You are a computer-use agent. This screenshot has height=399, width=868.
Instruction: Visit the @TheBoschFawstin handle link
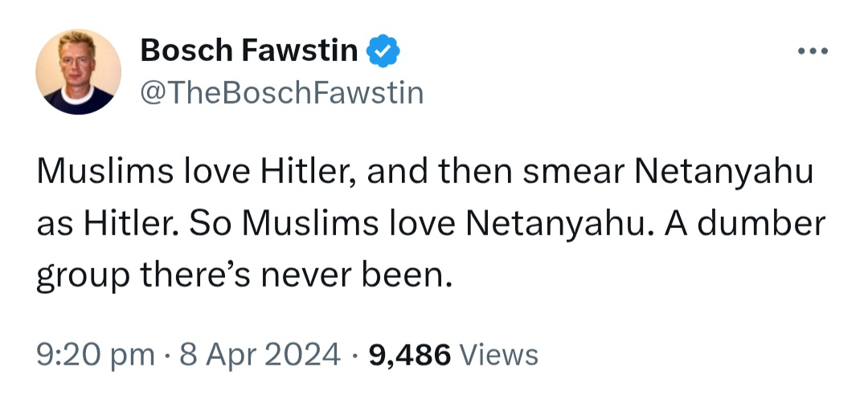coord(282,92)
